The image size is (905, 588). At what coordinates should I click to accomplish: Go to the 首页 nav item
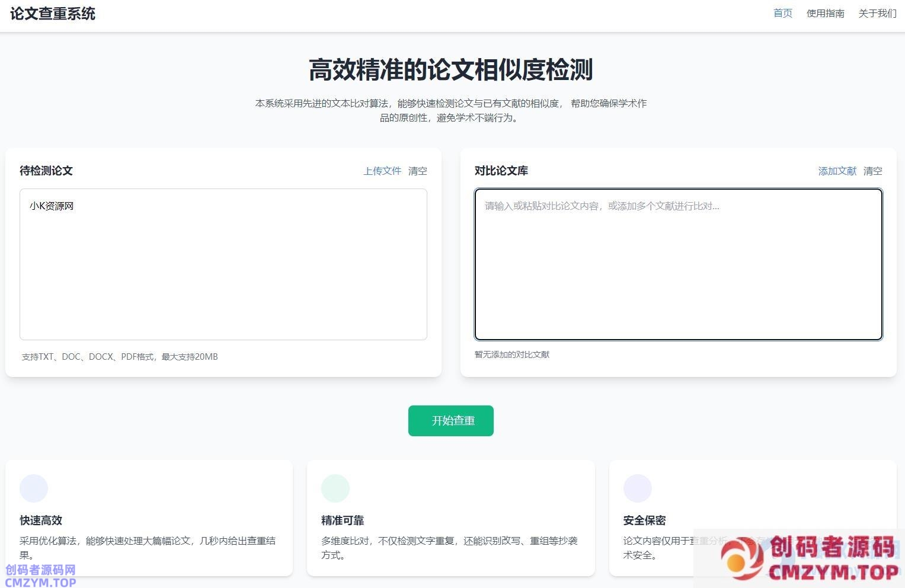pos(782,13)
